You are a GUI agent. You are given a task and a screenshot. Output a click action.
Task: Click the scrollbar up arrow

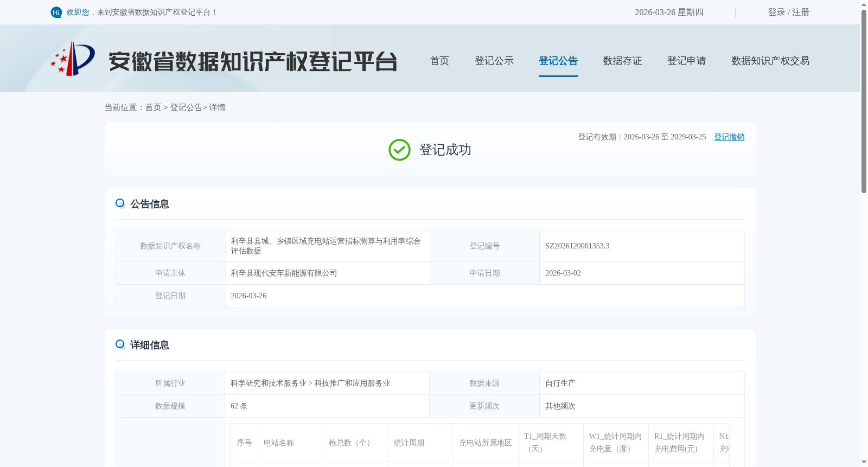[864, 4]
